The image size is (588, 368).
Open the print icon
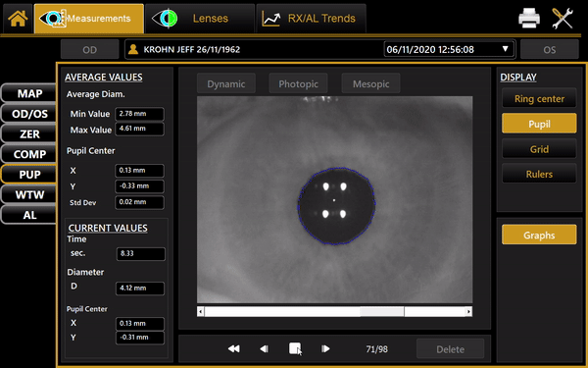(x=529, y=18)
